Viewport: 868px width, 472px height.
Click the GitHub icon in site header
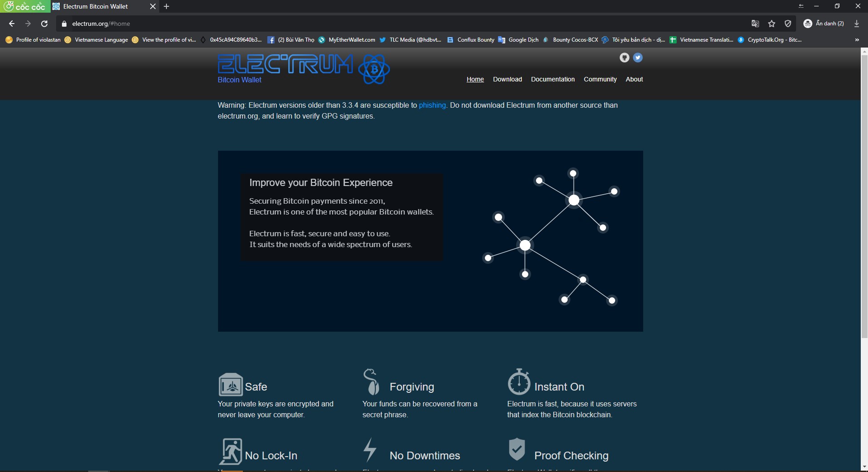(x=624, y=57)
